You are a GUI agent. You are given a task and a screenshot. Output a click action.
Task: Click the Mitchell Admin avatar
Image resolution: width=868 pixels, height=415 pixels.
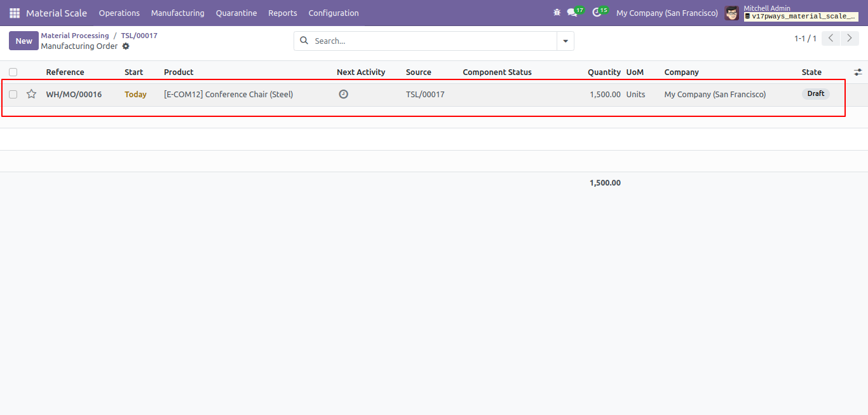point(732,13)
